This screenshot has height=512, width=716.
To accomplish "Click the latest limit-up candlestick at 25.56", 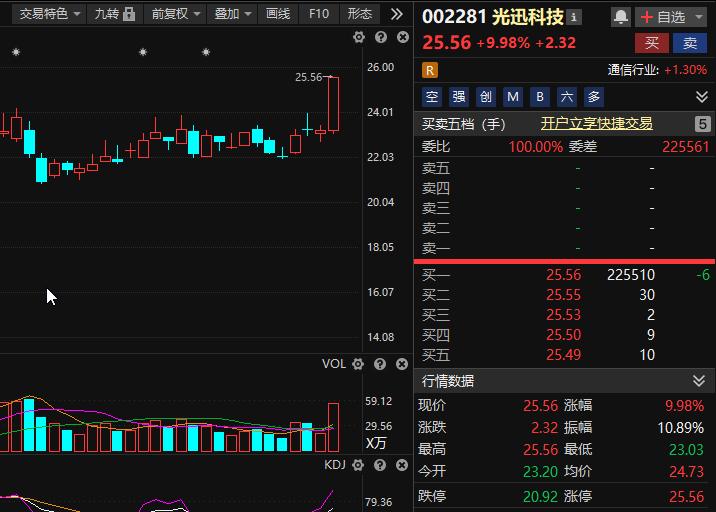I will point(333,105).
